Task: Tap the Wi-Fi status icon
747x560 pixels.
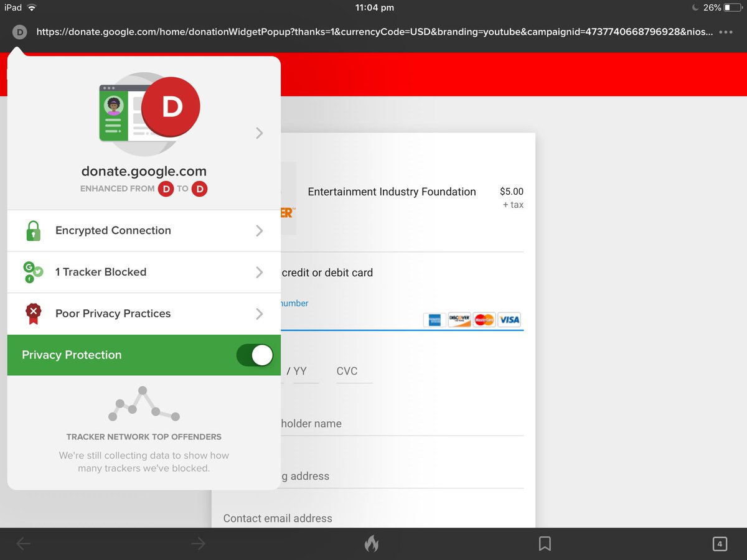Action: (x=32, y=7)
